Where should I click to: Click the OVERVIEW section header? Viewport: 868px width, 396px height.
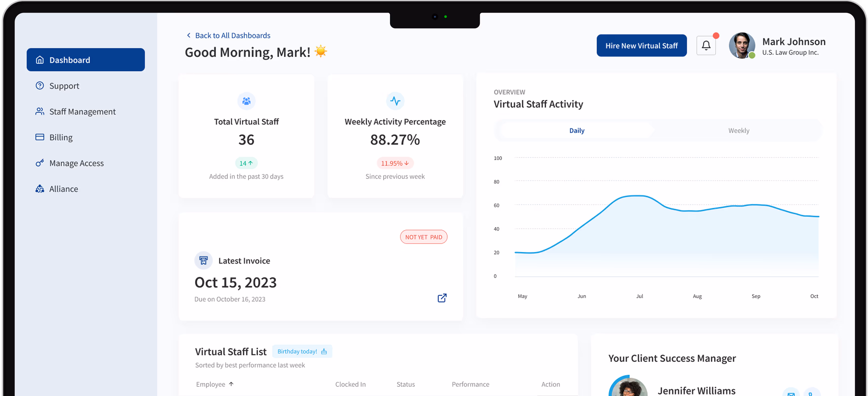(x=509, y=92)
